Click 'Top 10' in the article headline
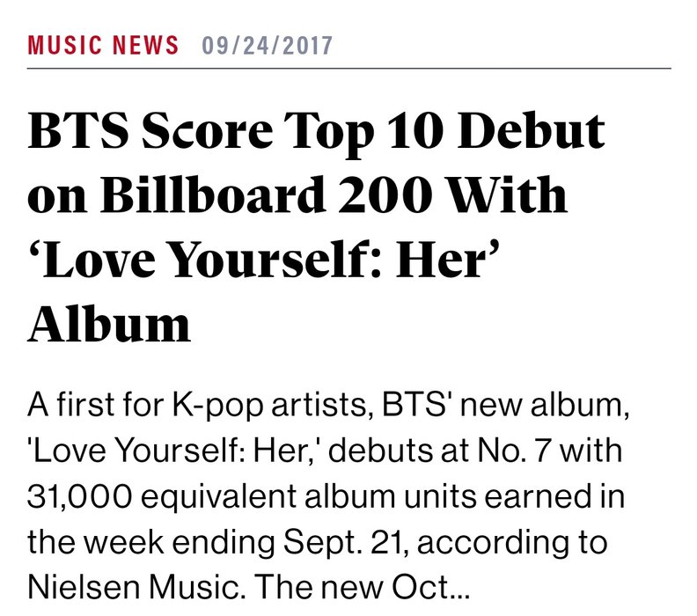Viewport: 697px width, 616px height. coord(366,131)
